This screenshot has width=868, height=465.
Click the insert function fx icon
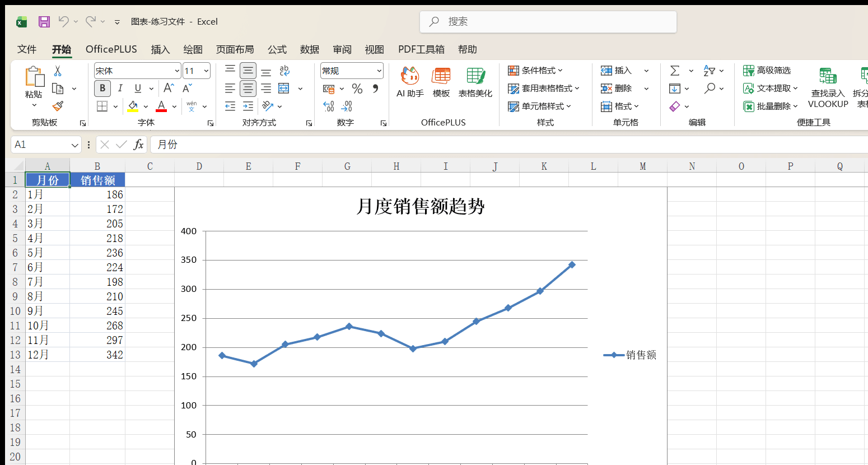tap(138, 145)
